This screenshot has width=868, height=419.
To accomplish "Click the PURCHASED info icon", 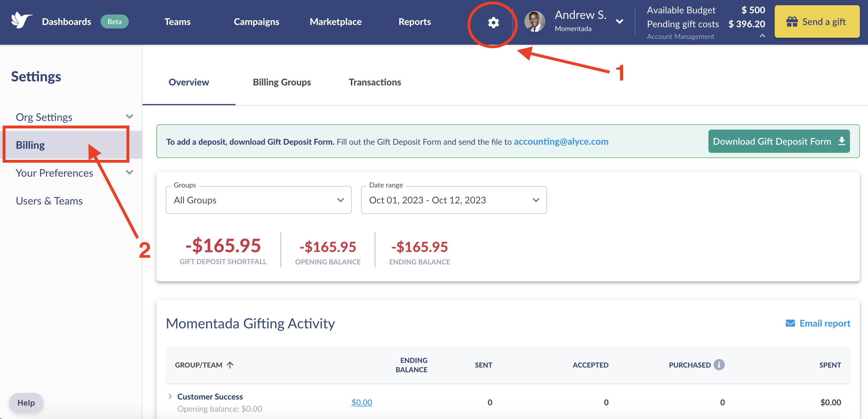I will 719,365.
